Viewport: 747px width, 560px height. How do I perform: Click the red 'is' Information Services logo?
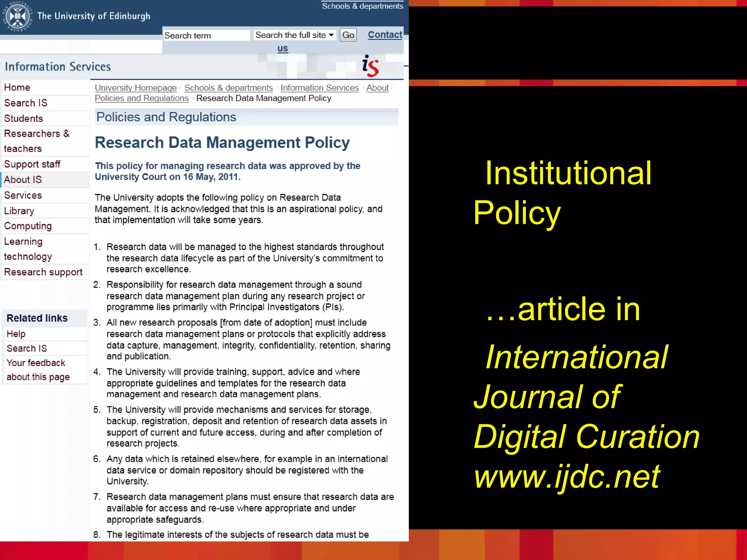pos(370,66)
